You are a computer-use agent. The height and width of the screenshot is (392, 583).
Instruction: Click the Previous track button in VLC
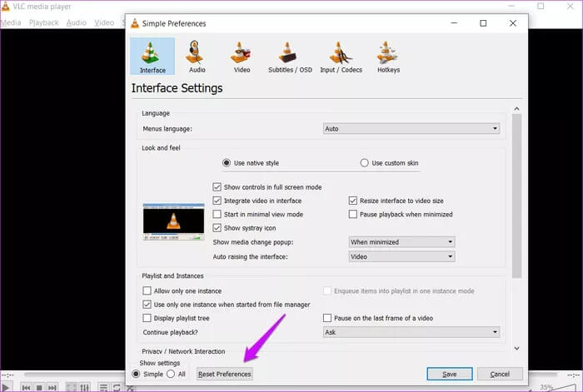(26, 388)
